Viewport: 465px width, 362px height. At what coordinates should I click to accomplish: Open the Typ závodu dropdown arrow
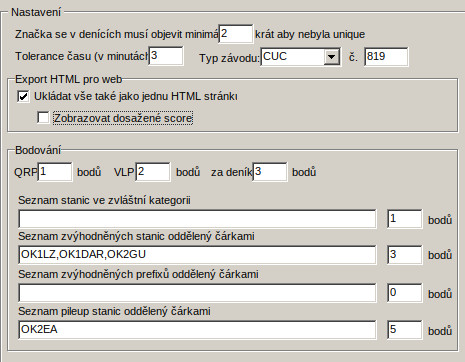point(332,57)
